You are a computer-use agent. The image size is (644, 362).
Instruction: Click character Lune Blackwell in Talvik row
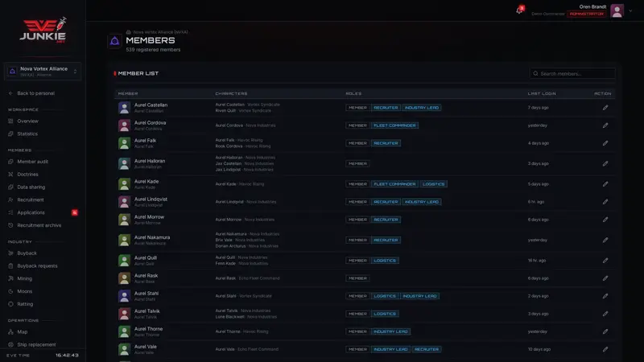pos(229,316)
